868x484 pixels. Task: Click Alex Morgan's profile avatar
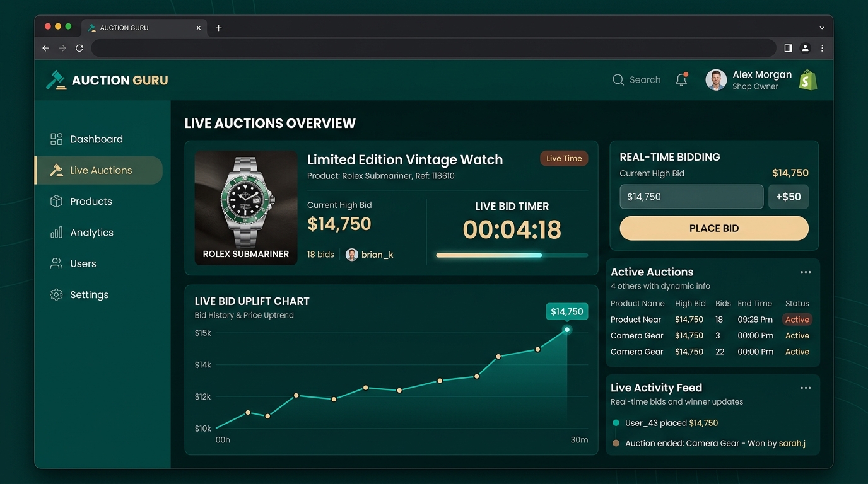coord(716,80)
